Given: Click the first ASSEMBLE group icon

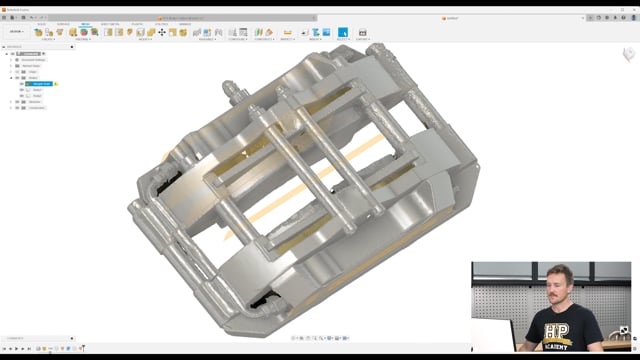Looking at the screenshot, I should 197,32.
